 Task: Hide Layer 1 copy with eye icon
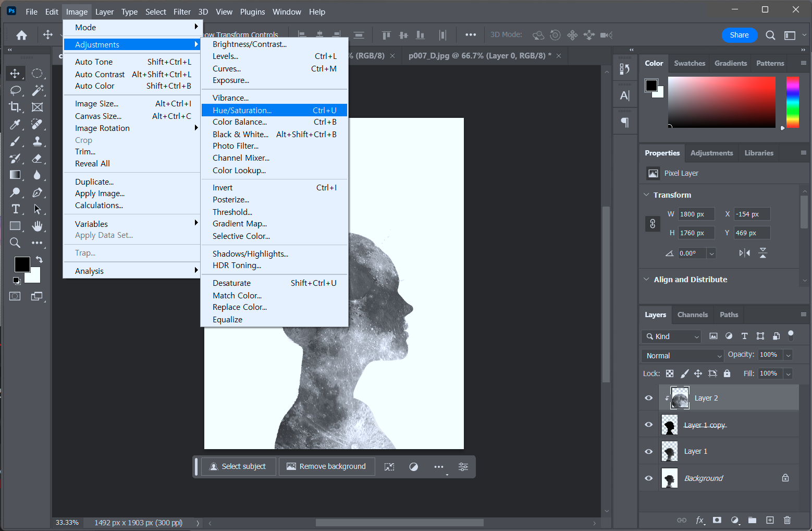(x=649, y=425)
